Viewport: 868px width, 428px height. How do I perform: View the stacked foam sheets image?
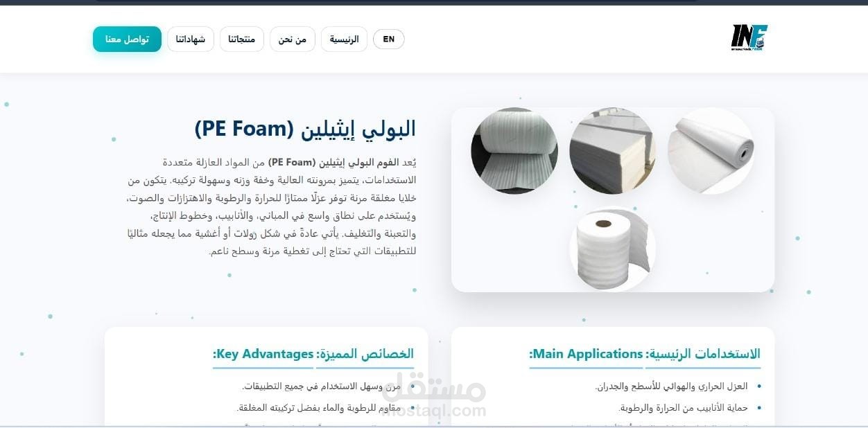point(612,150)
